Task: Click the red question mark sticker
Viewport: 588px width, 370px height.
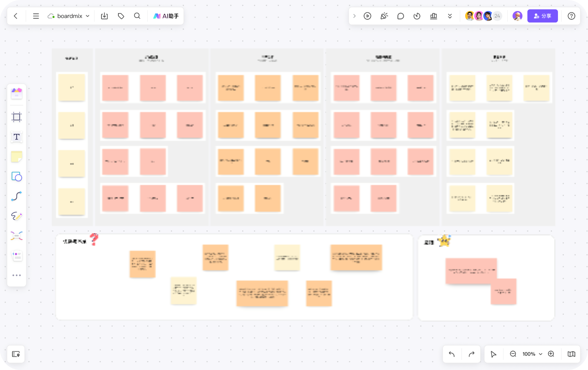Action: click(94, 239)
